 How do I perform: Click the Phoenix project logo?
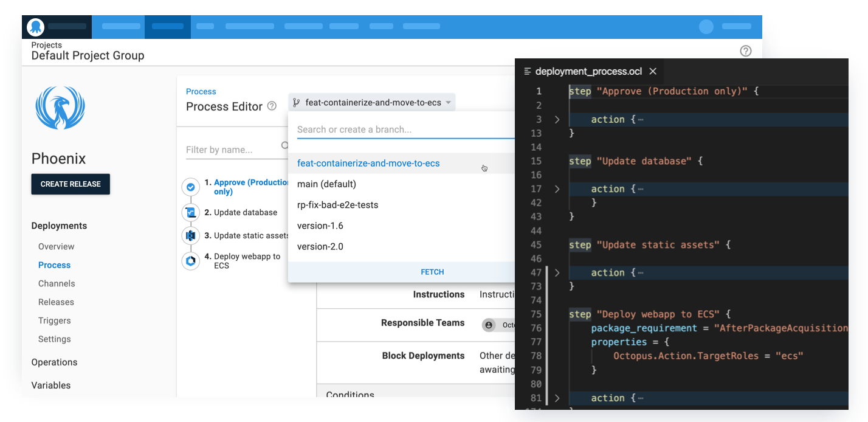click(60, 107)
